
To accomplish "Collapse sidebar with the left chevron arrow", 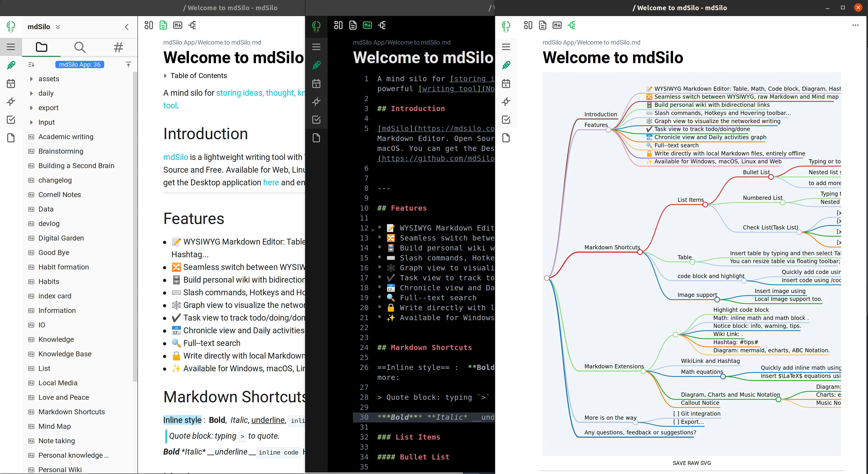I will pos(127,27).
